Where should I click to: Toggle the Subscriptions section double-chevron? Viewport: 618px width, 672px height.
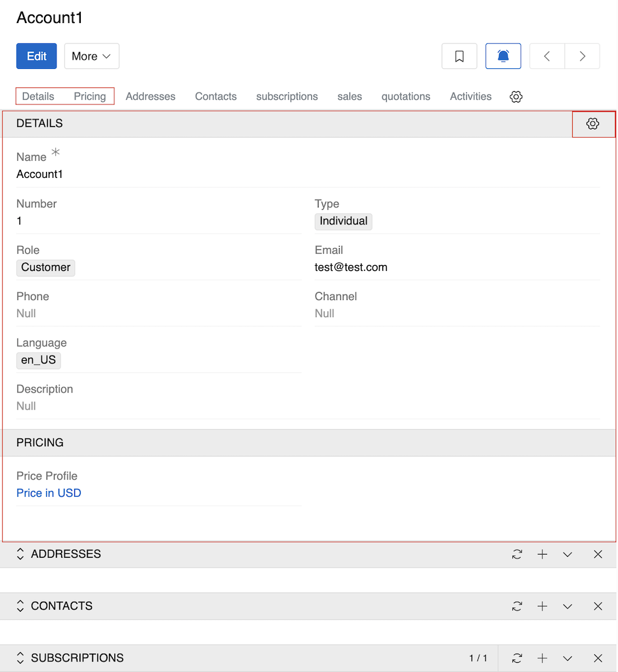[x=20, y=658]
